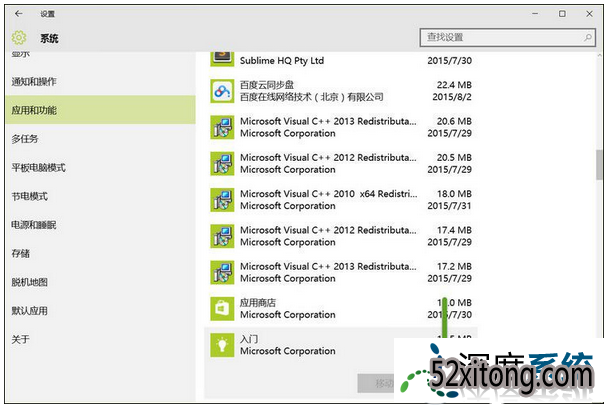This screenshot has height=407, width=609.
Task: Click 百度在线网络技术（北京）有限公司 publisher text
Action: pos(311,97)
